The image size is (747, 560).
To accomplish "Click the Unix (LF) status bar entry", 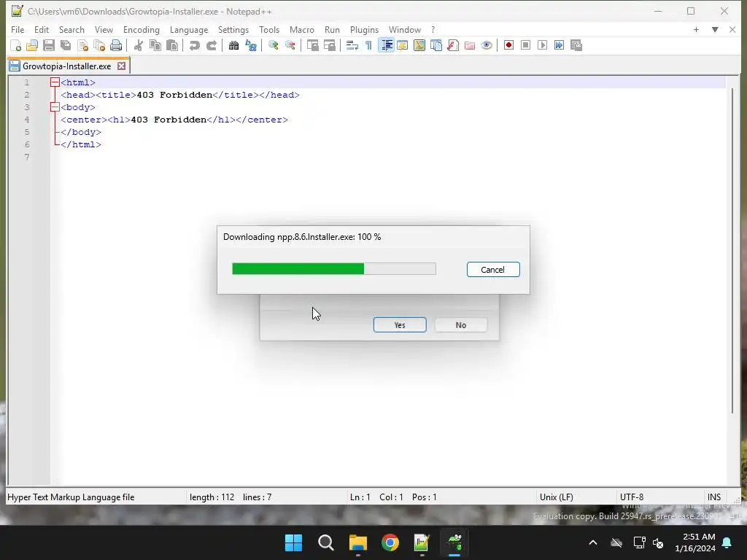I will [x=557, y=497].
